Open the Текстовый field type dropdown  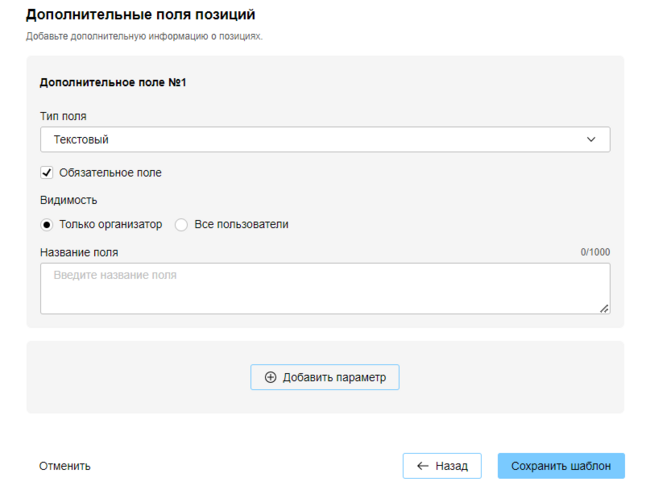coord(324,140)
